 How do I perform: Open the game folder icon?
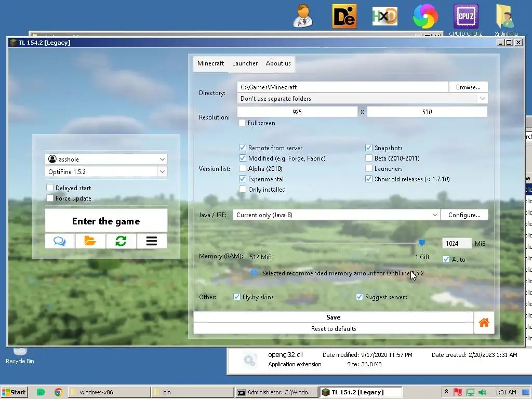[90, 241]
